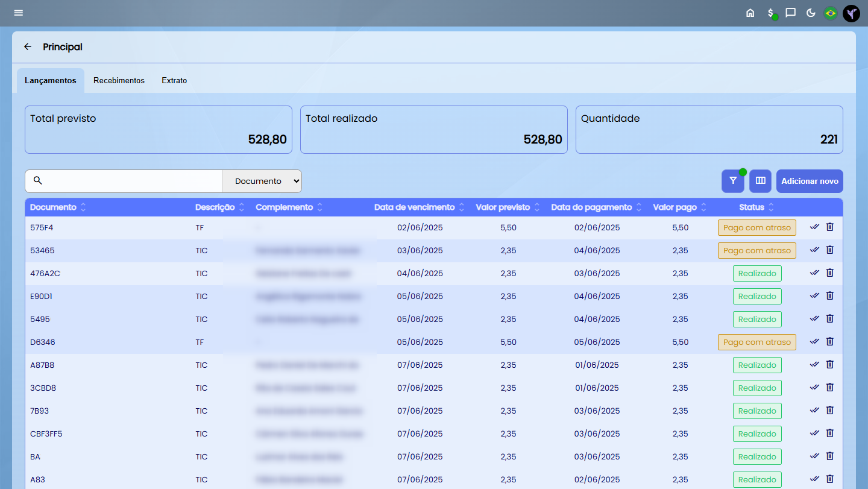Select the Total realizado summary card
868x489 pixels.
coord(434,130)
